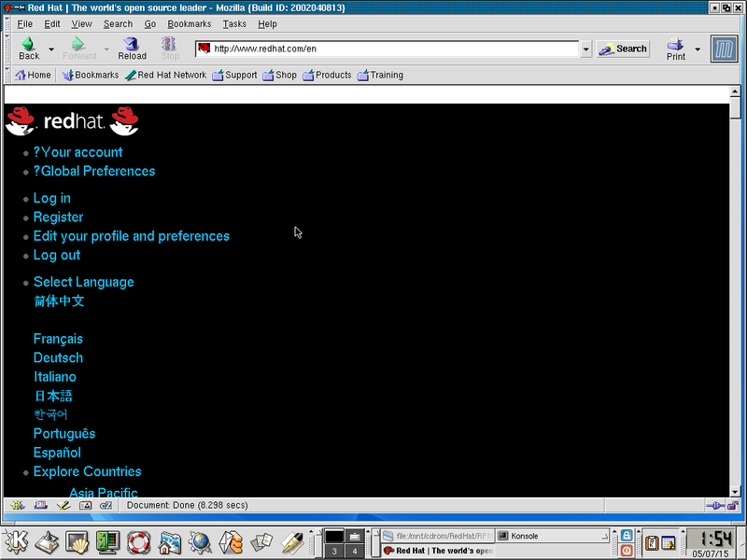747x560 pixels.
Task: Open the Help menu
Action: pyautogui.click(x=267, y=24)
